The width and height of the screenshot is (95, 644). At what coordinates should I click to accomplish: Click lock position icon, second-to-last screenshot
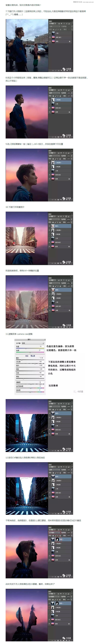58,536
